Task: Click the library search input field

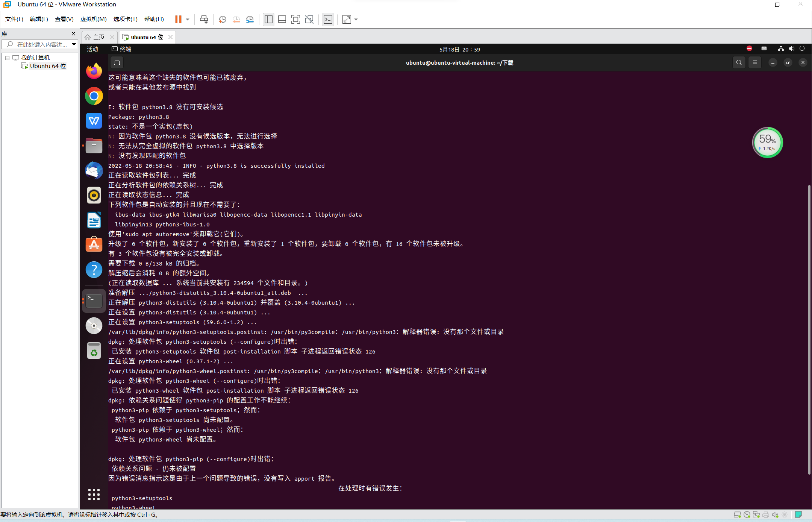Action: 36,44
